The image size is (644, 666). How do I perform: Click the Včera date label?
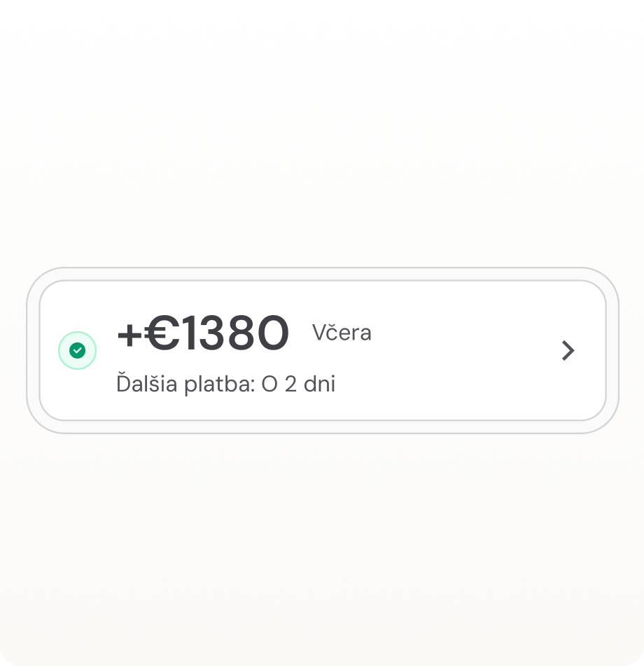[342, 333]
